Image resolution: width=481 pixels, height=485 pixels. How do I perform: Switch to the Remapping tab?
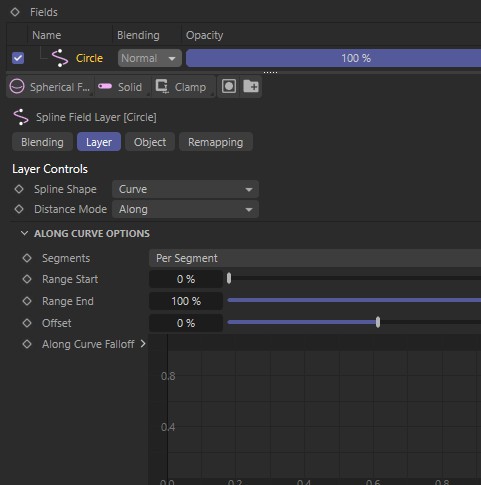(216, 142)
